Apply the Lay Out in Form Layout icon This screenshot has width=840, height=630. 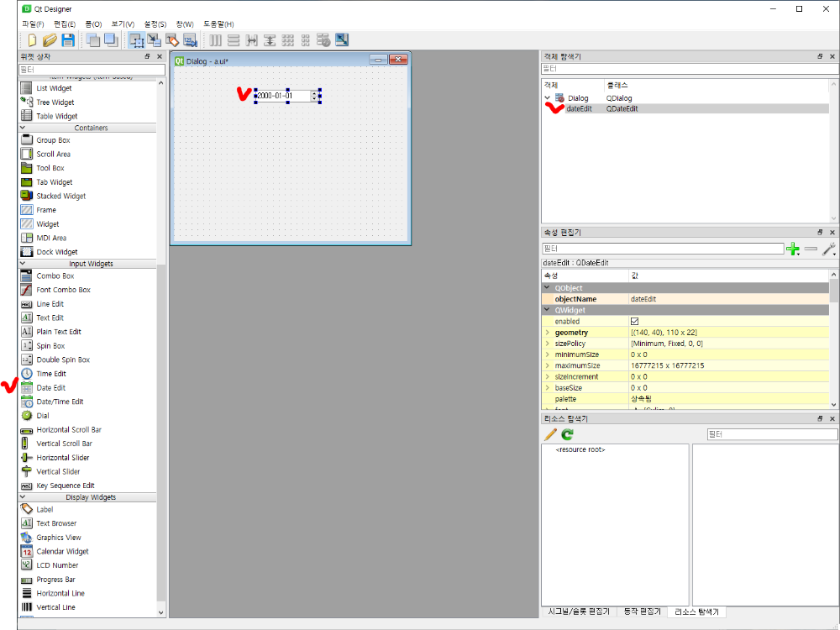(x=306, y=40)
